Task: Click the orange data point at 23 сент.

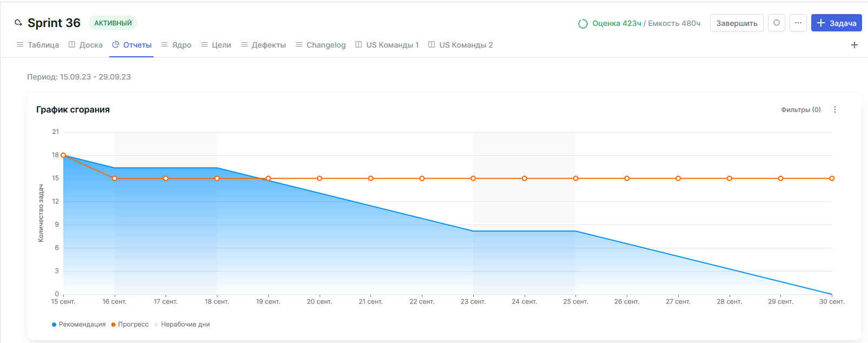Action: tap(473, 179)
